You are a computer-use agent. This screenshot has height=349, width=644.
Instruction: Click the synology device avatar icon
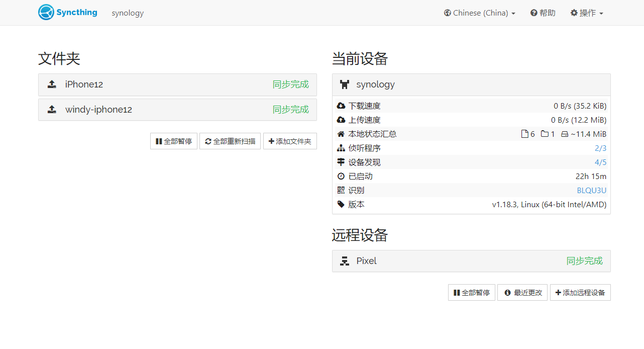[344, 84]
